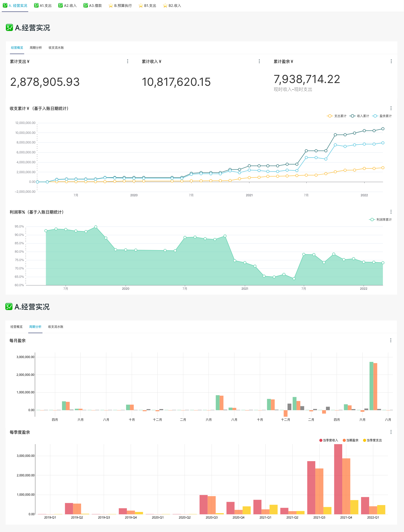The height and width of the screenshot is (532, 404).
Task: Open the 收支流水账 sub-tab in the second section
Action: point(56,327)
